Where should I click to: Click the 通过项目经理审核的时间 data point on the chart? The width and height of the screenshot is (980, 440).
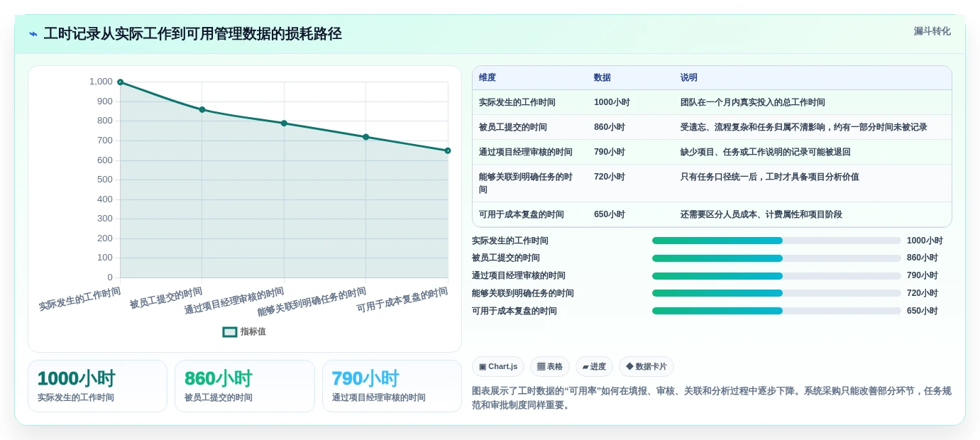pos(284,123)
